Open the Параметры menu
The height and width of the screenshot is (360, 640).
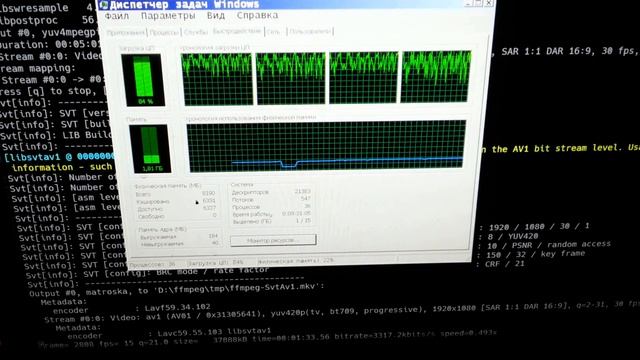click(168, 16)
